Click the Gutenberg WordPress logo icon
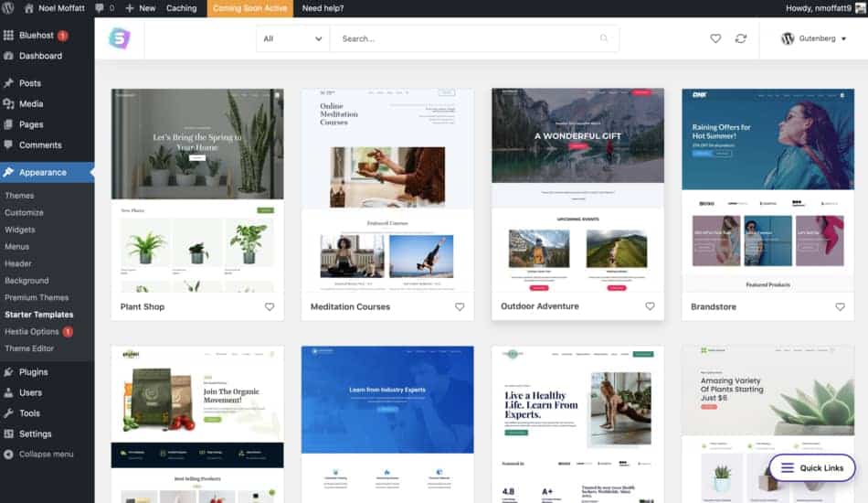This screenshot has height=503, width=868. pyautogui.click(x=788, y=38)
